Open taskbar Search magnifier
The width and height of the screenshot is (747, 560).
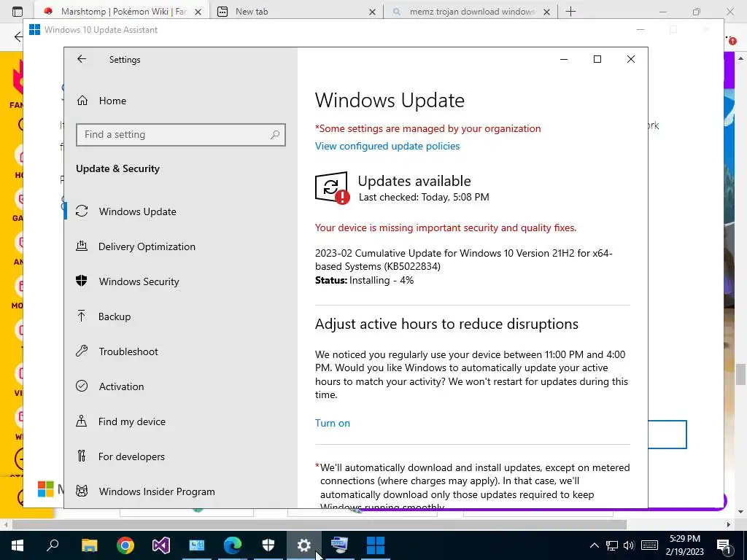click(53, 545)
